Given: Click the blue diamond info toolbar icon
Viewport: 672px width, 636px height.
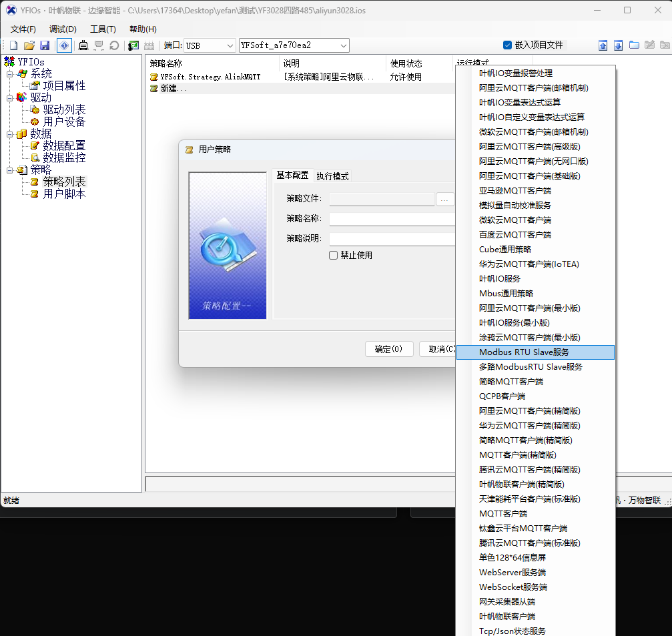Looking at the screenshot, I should pos(64,45).
